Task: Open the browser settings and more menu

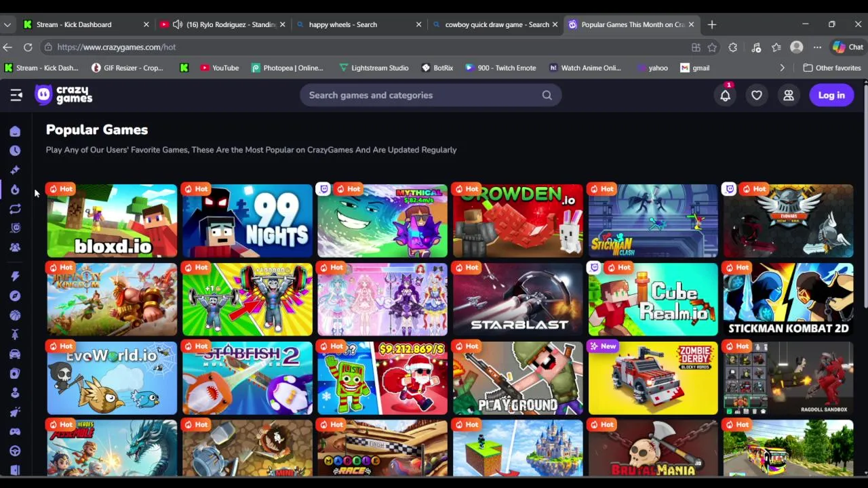Action: (817, 47)
